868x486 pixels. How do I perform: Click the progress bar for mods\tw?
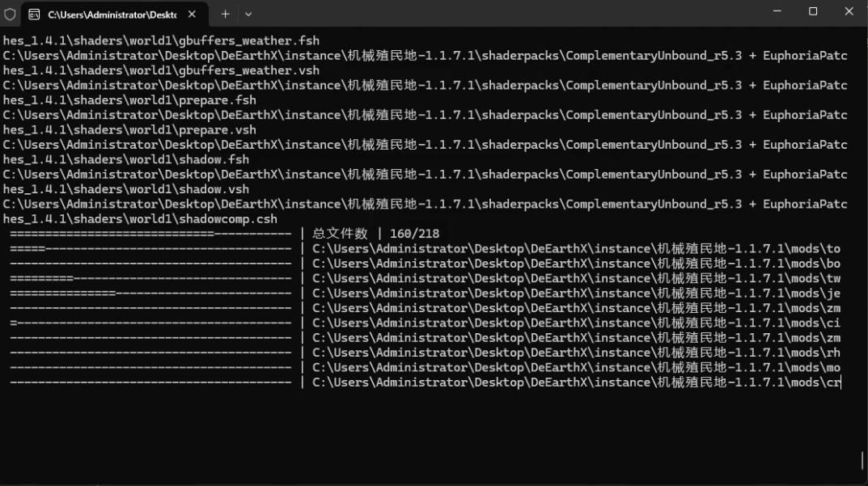[x=150, y=278]
